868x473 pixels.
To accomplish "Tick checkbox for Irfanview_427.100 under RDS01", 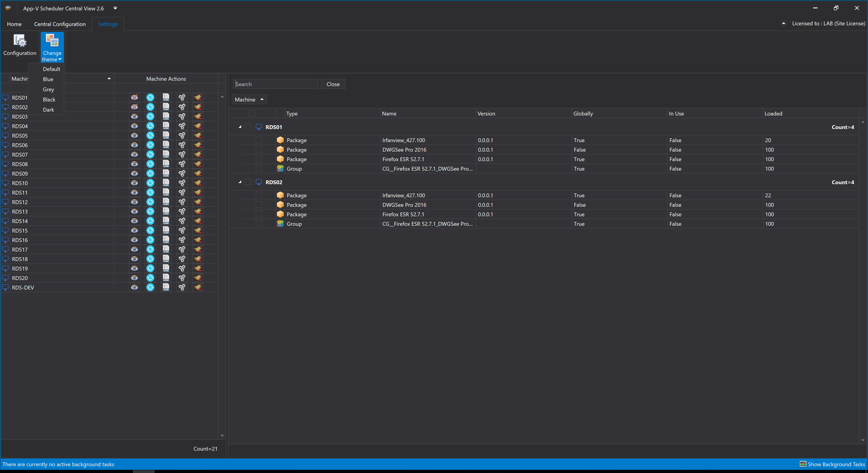I will (259, 140).
